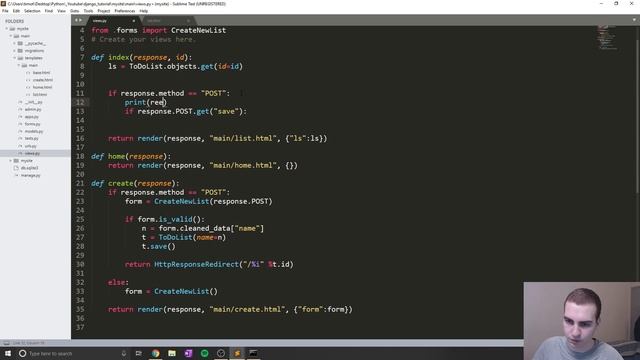Open the View menu
The height and width of the screenshot is (360, 640).
[61, 11]
